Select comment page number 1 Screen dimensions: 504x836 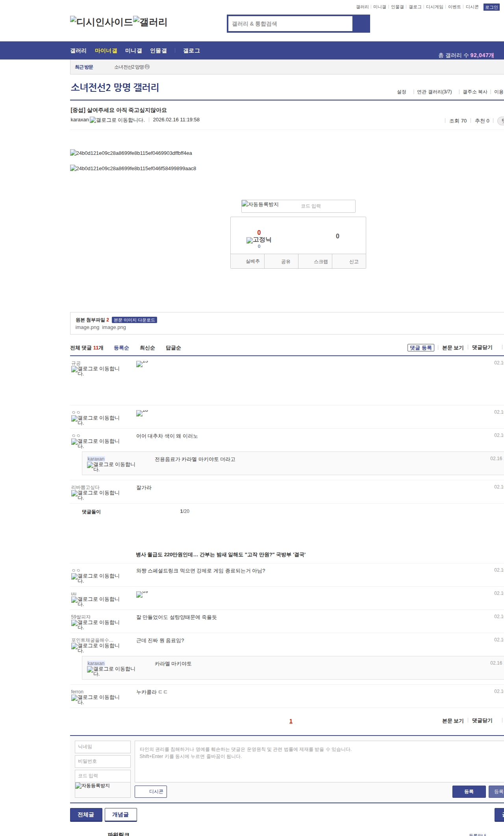(x=291, y=721)
